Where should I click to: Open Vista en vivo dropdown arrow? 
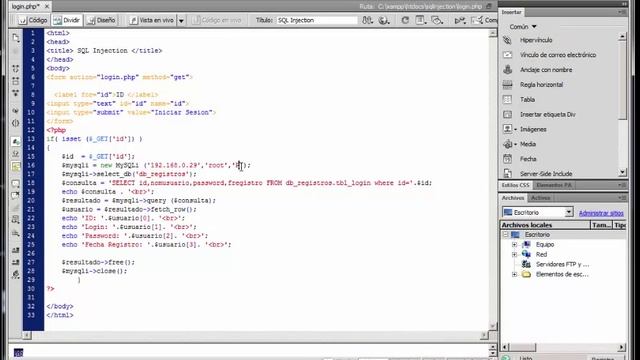tap(181, 20)
